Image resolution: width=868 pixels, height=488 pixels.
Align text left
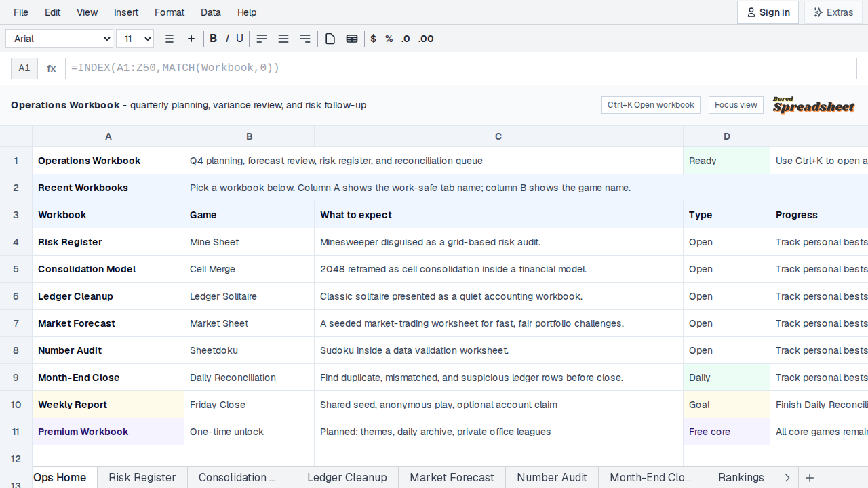[x=262, y=39]
